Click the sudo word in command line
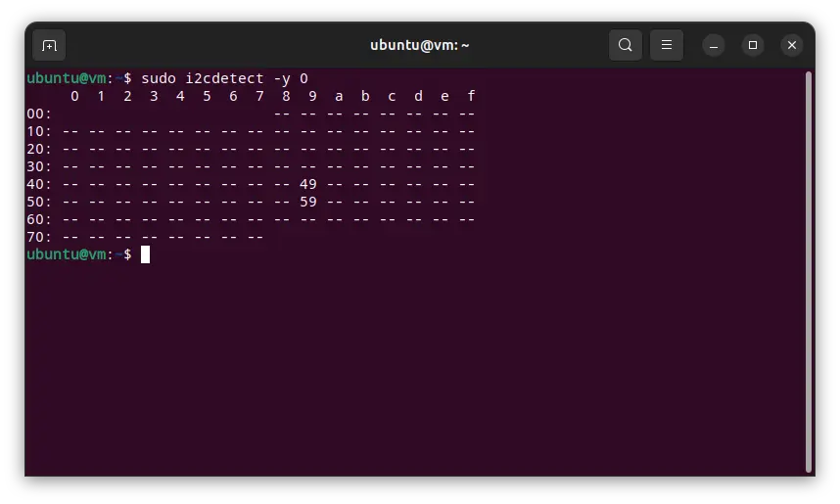This screenshot has height=504, width=840. click(x=158, y=78)
